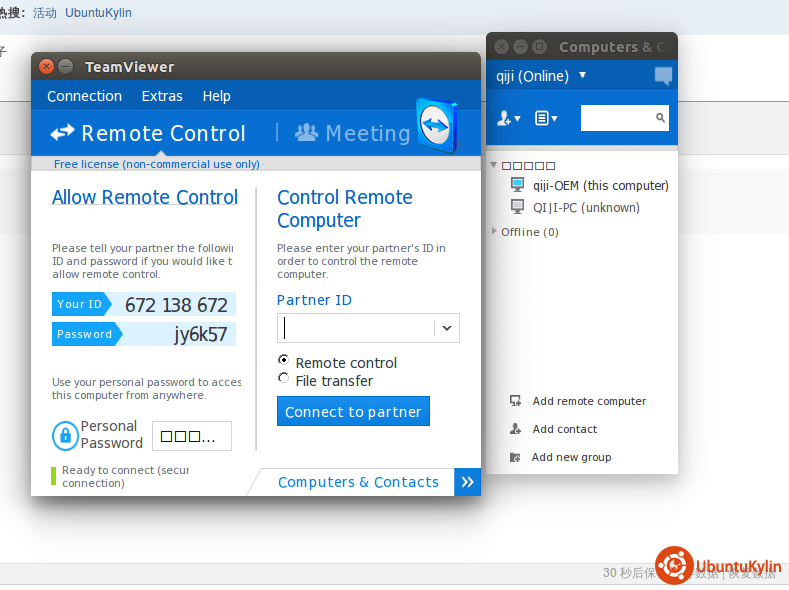Select the Remote control radio option

pyautogui.click(x=284, y=360)
